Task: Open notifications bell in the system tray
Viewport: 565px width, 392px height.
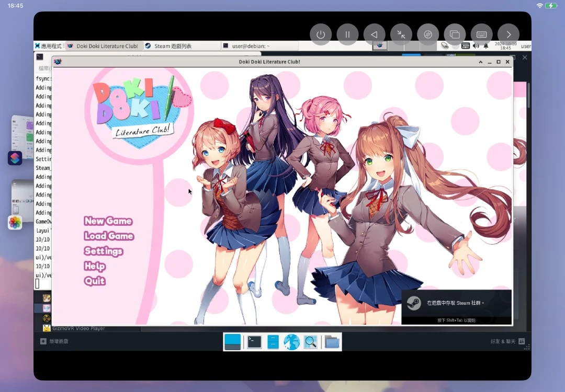Action: pos(485,45)
